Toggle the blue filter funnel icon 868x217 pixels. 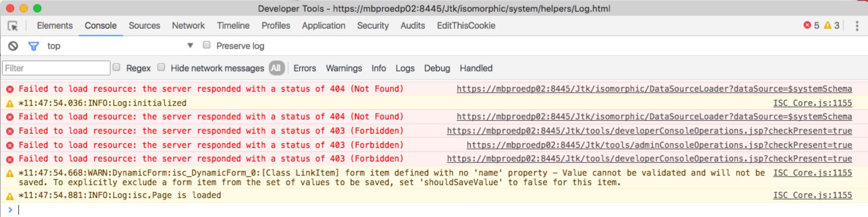[33, 46]
